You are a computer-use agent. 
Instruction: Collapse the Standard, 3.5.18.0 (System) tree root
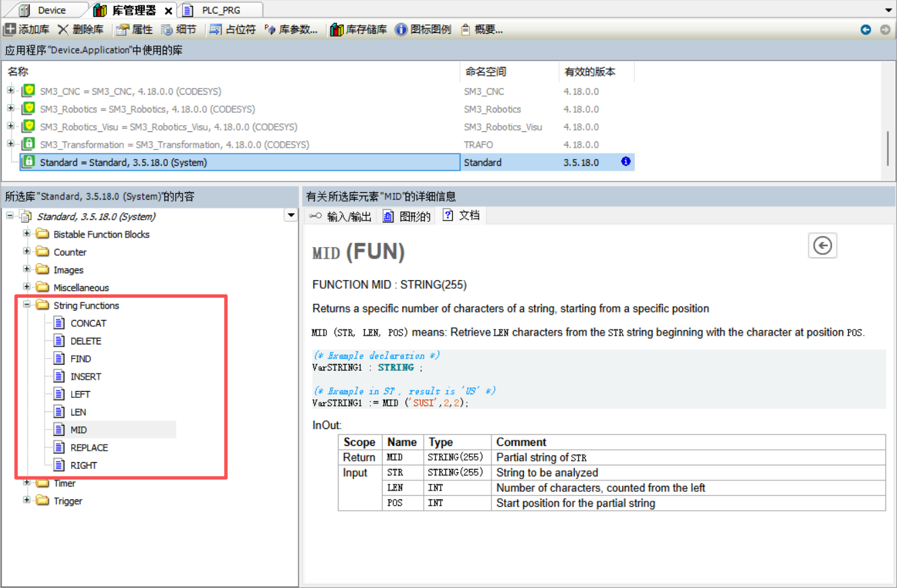point(10,216)
